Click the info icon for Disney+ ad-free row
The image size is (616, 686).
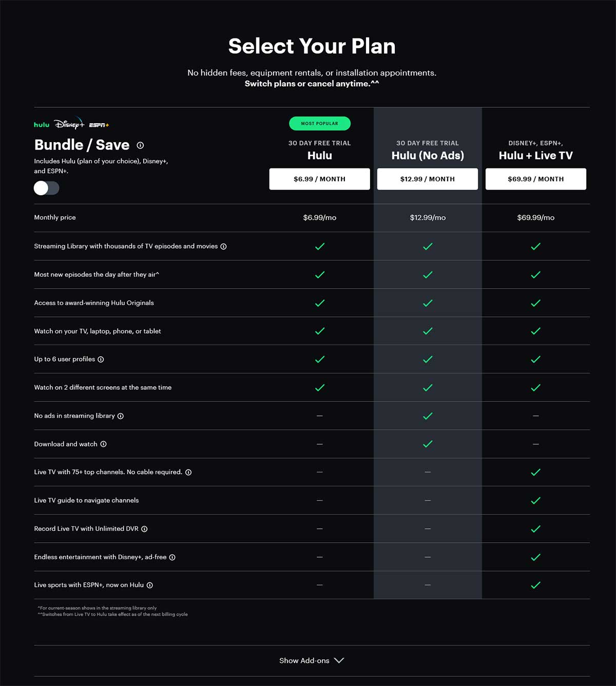tap(172, 557)
